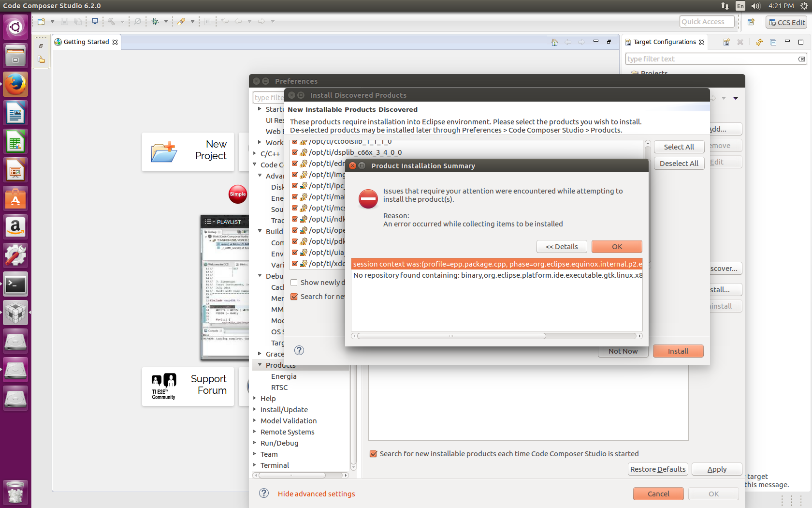Select Energia under Products

pyautogui.click(x=284, y=376)
